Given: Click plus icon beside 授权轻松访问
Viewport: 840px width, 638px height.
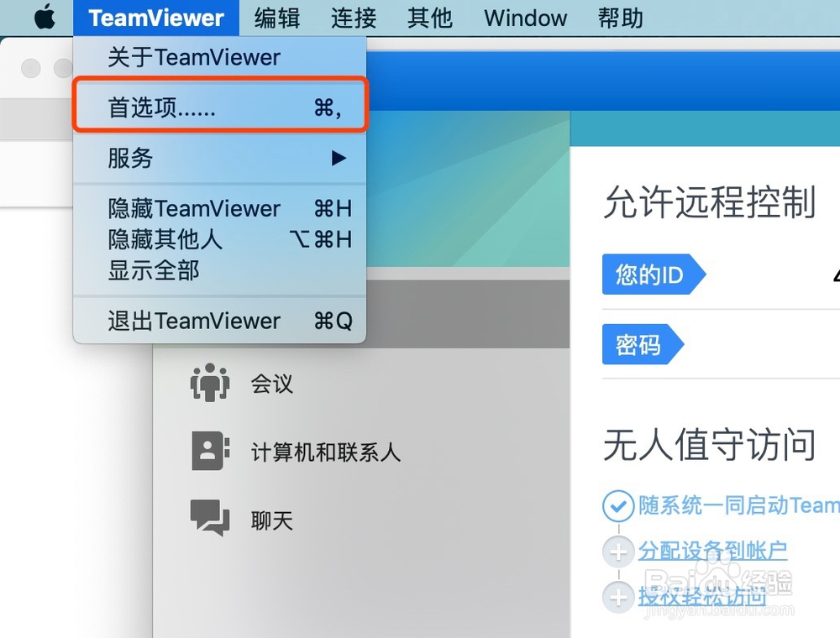Looking at the screenshot, I should point(618,598).
